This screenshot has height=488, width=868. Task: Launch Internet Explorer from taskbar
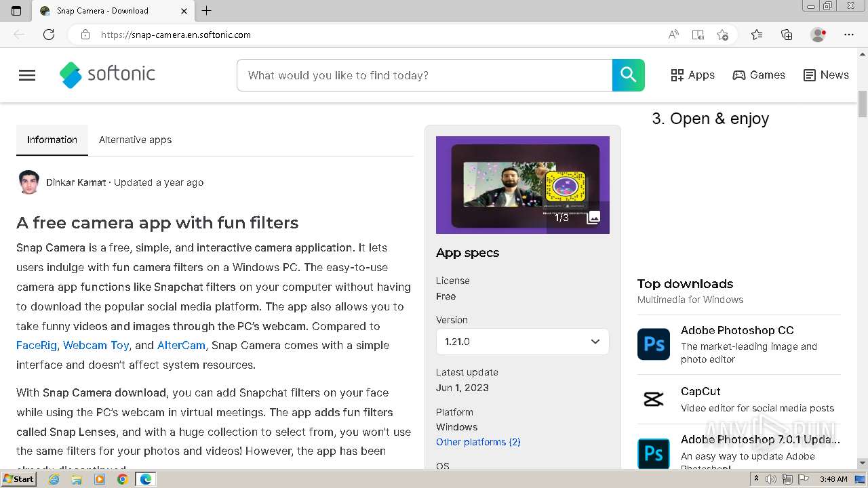pyautogui.click(x=54, y=479)
